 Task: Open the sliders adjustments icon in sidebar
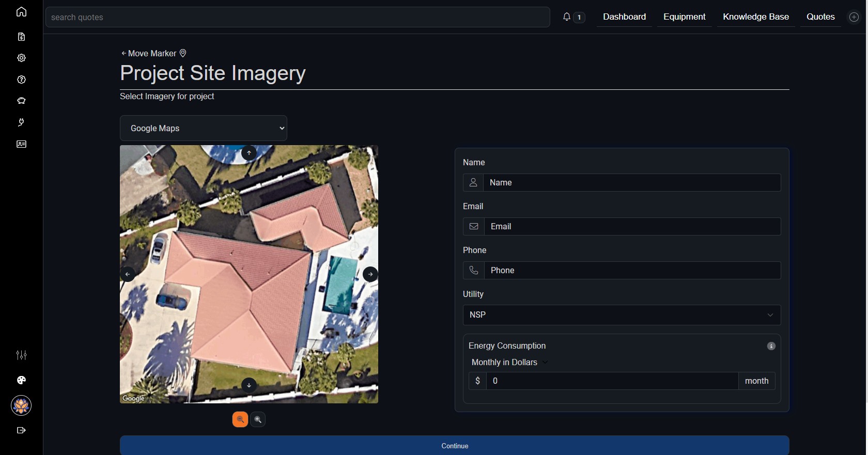tap(21, 355)
